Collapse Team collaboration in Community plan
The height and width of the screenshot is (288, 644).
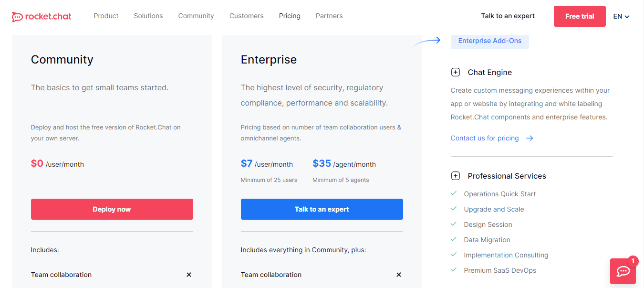tap(189, 275)
